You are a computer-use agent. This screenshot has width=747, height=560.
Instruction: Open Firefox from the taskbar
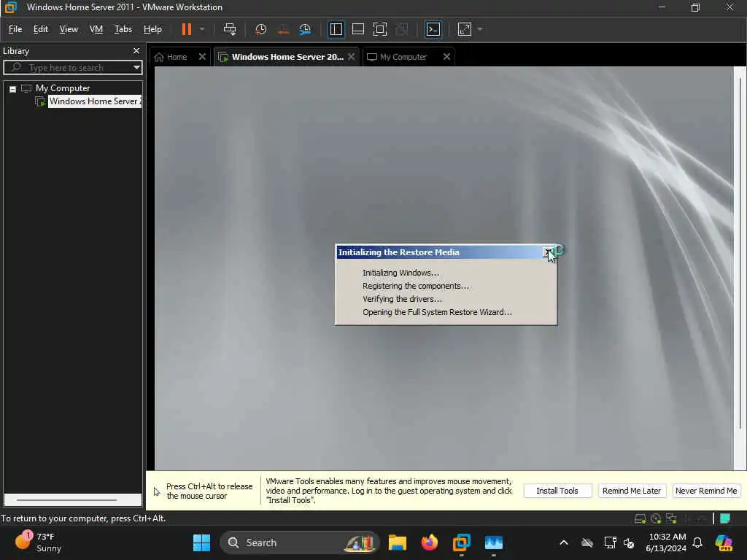[429, 542]
